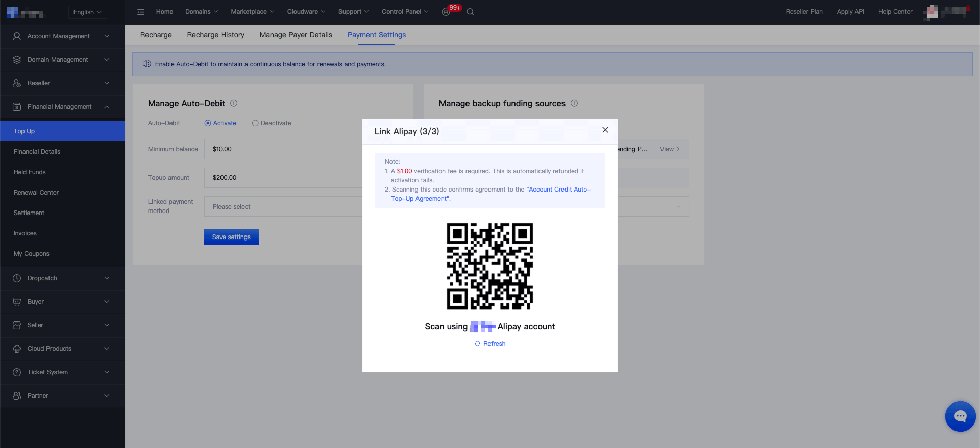Open Account Credit Auto-Top-Up Agreement link
This screenshot has width=980, height=448.
click(491, 194)
